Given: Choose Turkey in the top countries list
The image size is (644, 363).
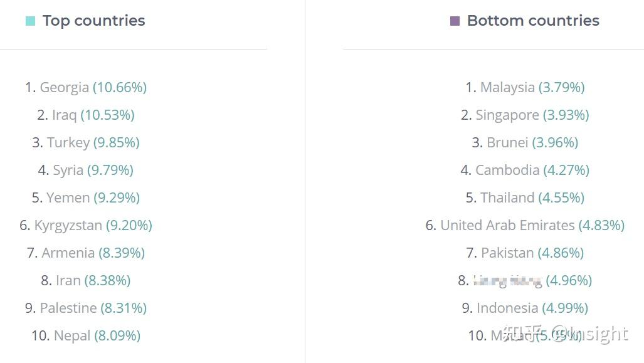Looking at the screenshot, I should (x=86, y=142).
